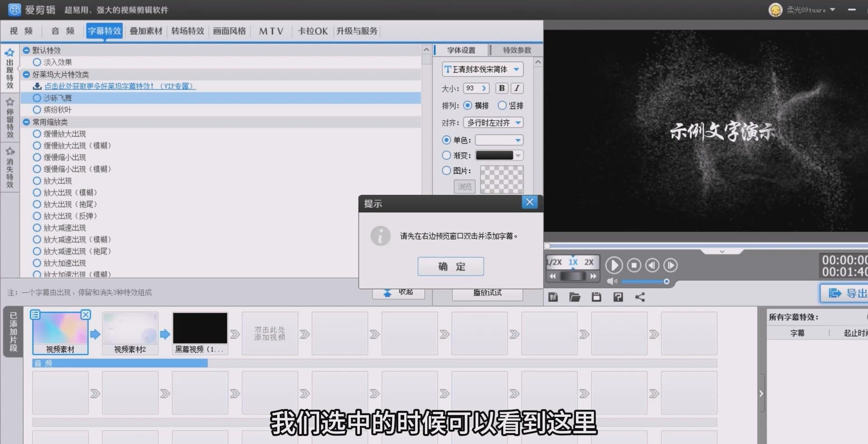The height and width of the screenshot is (444, 868).
Task: Open the 出现特效 sidebar tab
Action: pos(10,69)
